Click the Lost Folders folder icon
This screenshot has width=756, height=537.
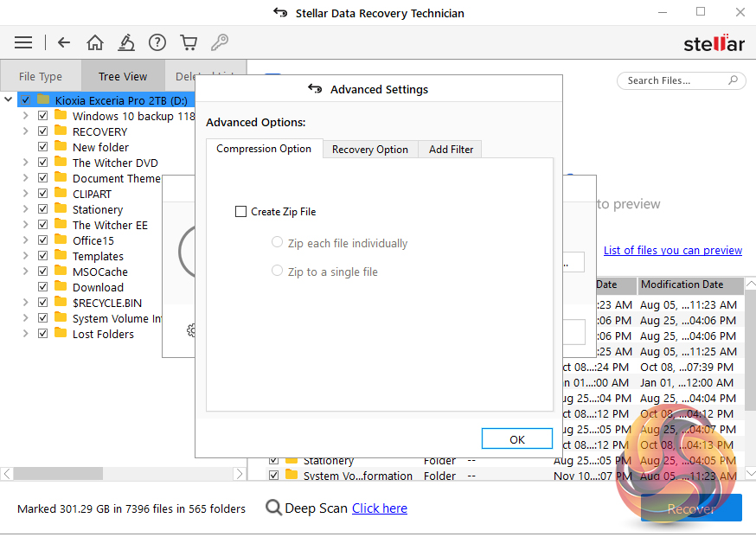(61, 333)
